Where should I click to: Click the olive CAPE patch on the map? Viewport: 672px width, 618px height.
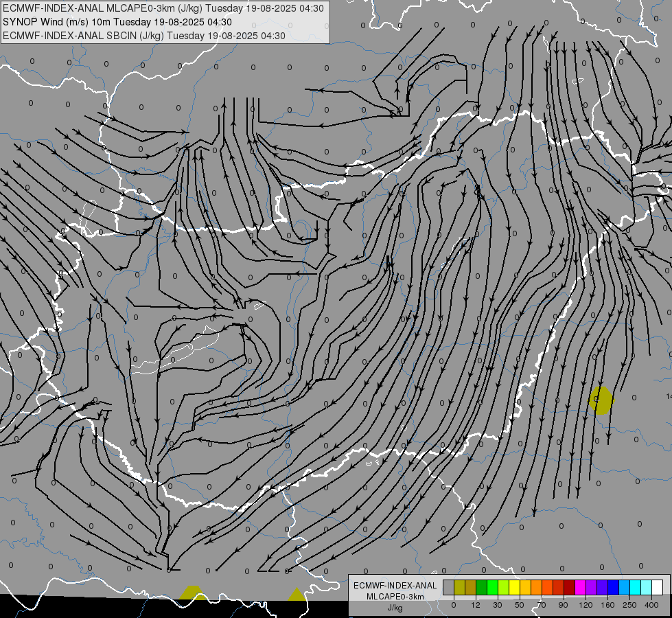point(601,400)
